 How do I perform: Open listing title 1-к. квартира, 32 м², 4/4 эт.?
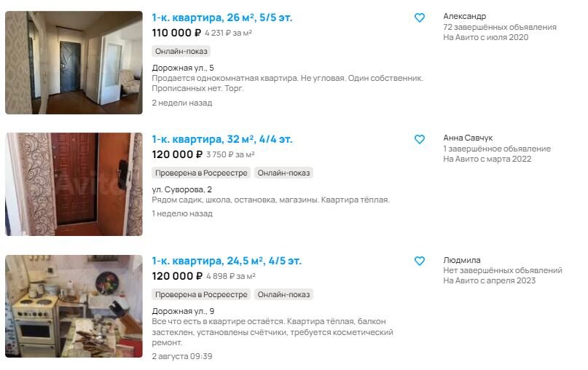[222, 139]
